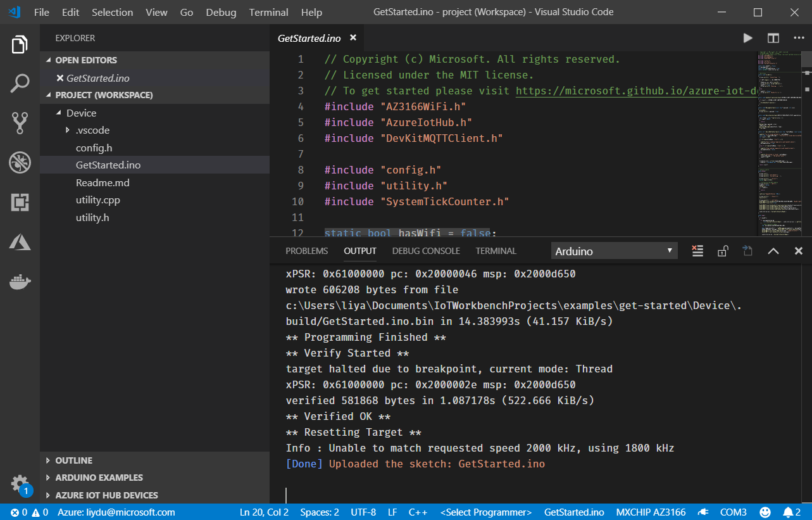Clear the output panel
Screen dimensions: 812x520
point(697,251)
